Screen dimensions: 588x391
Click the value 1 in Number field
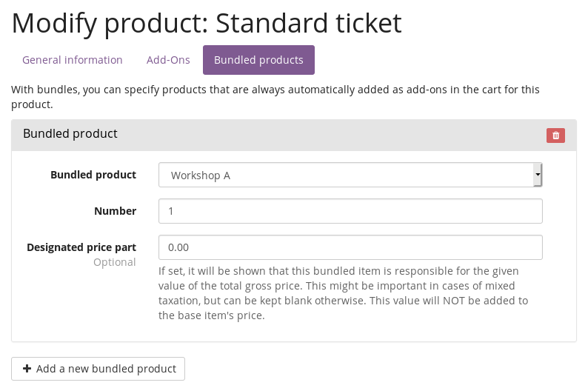point(171,211)
